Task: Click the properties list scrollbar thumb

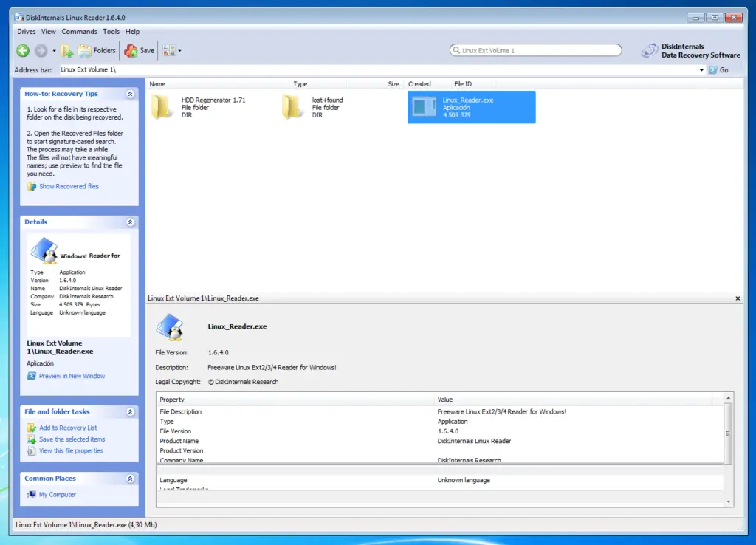Action: [728, 433]
